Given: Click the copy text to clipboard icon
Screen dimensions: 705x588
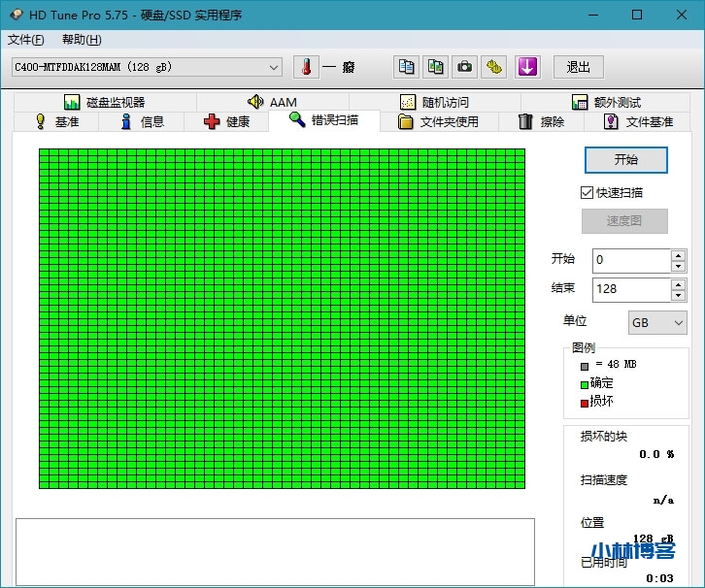Looking at the screenshot, I should (407, 67).
